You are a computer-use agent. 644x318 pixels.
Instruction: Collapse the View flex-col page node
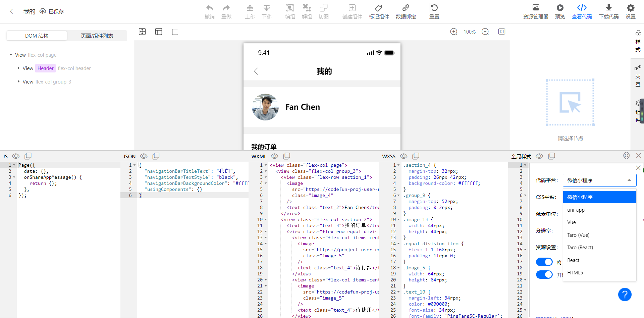10,55
